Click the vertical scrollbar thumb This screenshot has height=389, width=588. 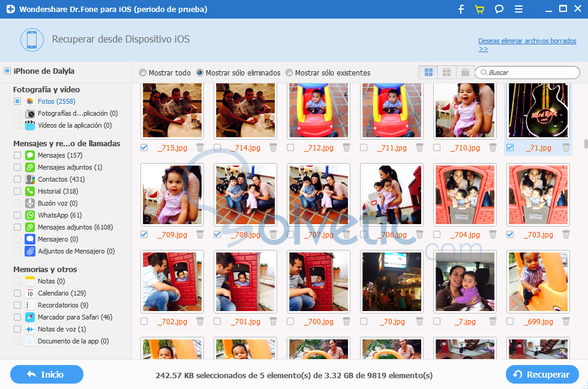[x=586, y=143]
